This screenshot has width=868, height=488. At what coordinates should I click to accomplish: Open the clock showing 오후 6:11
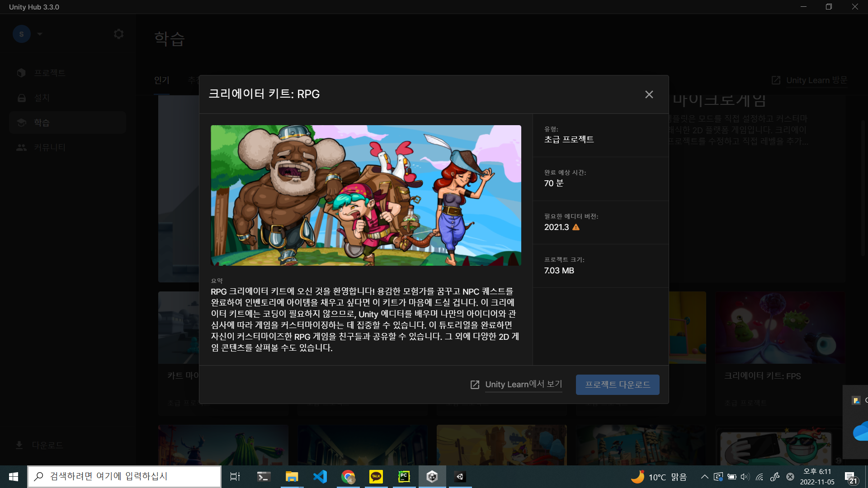click(817, 477)
